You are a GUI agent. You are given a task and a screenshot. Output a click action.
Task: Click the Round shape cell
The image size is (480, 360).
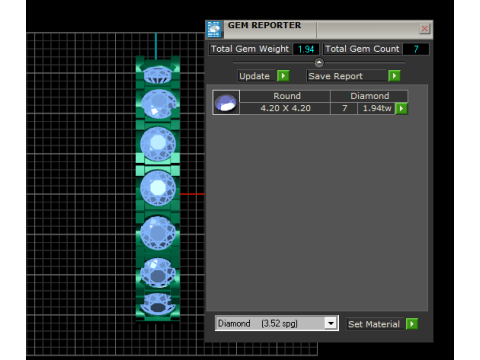pyautogui.click(x=285, y=96)
